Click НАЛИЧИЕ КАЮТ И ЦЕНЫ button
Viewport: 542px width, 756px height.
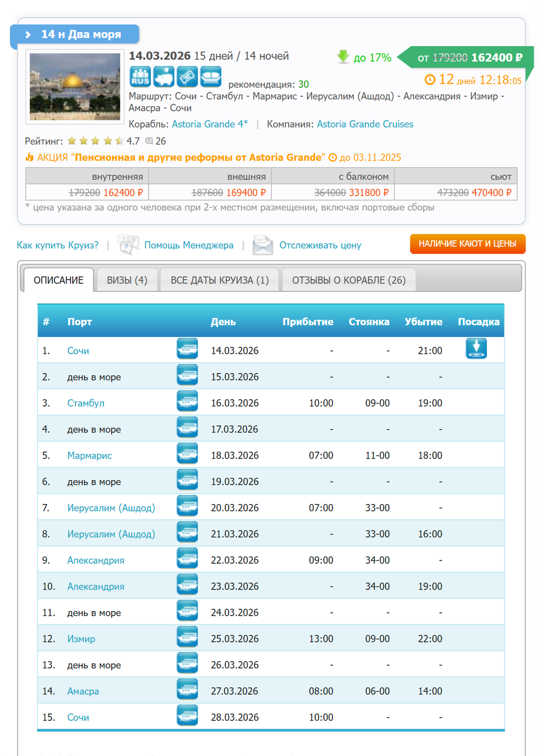[x=468, y=244]
